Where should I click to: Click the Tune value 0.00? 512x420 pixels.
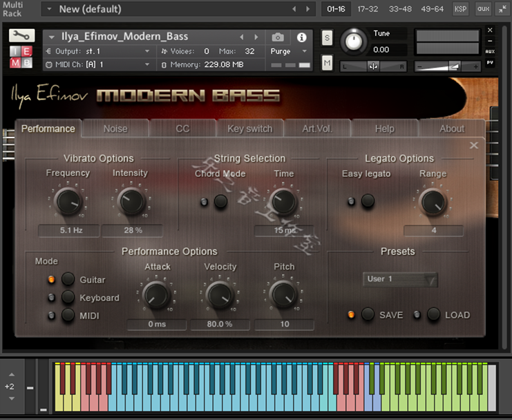click(x=381, y=50)
